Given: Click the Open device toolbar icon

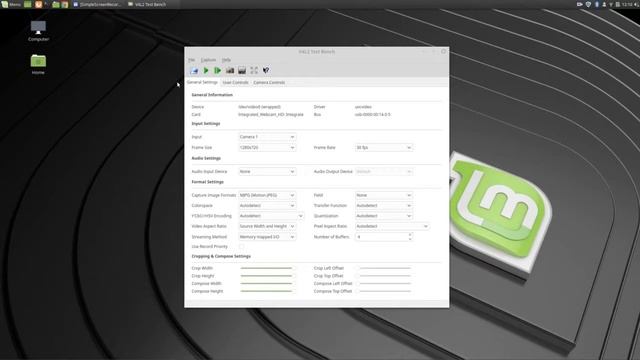Looking at the screenshot, I should [x=194, y=71].
